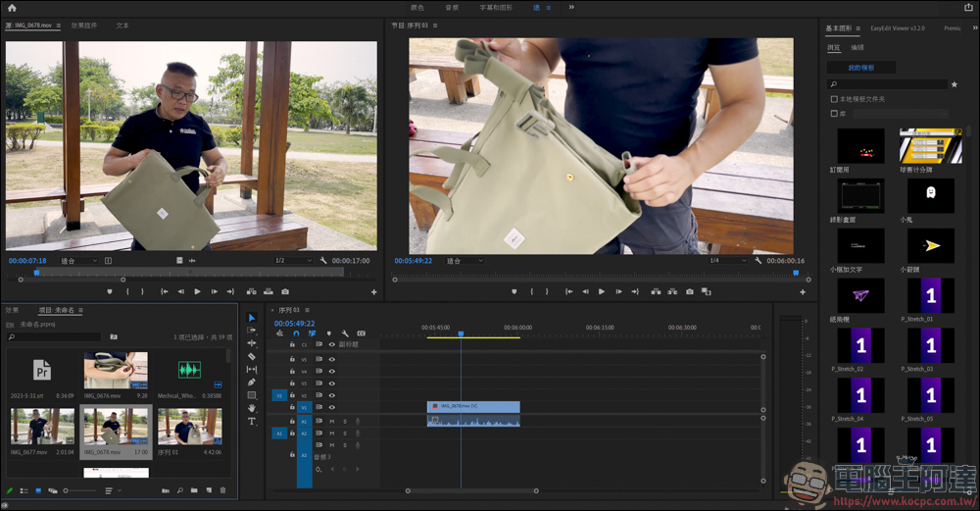The image size is (980, 511).
Task: Open timeline display settings wrench
Action: [345, 333]
